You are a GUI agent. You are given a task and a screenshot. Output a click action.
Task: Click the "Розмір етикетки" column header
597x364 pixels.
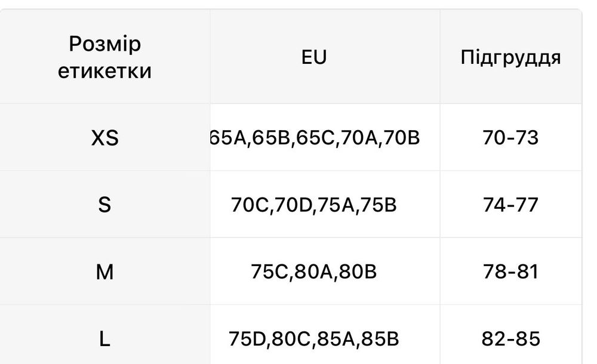pyautogui.click(x=104, y=58)
